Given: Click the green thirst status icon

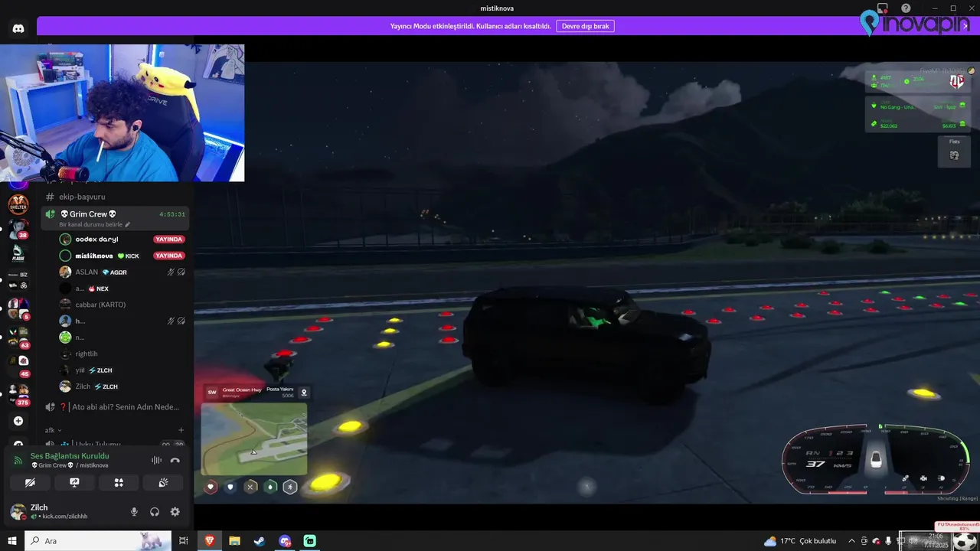Looking at the screenshot, I should [x=270, y=487].
